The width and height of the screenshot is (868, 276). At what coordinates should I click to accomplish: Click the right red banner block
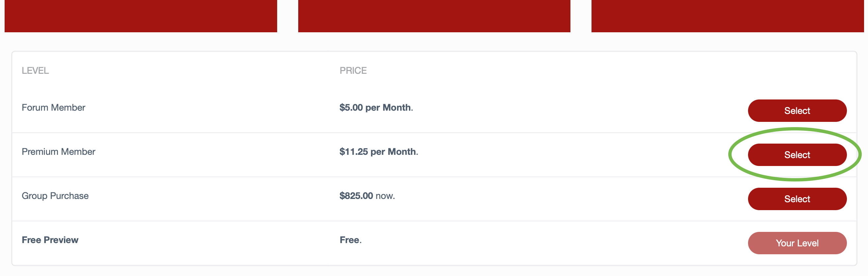coord(728,16)
